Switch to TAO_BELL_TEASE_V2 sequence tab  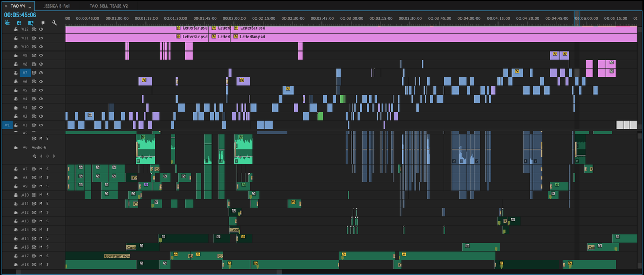pyautogui.click(x=108, y=5)
